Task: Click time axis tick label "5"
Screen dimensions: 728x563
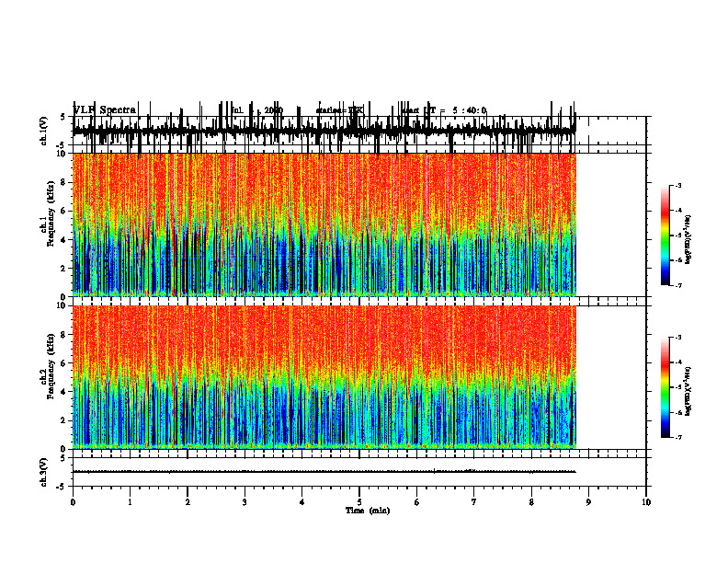Action: [359, 502]
